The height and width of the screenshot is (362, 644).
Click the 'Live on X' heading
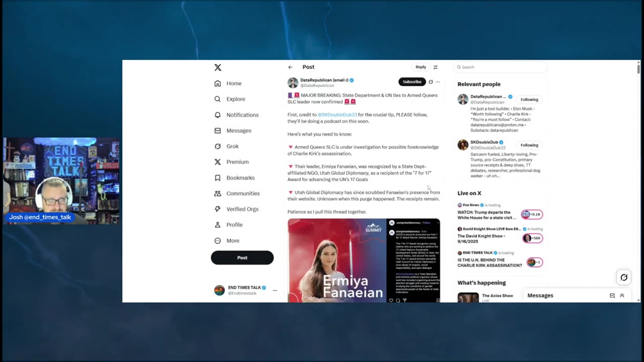469,193
